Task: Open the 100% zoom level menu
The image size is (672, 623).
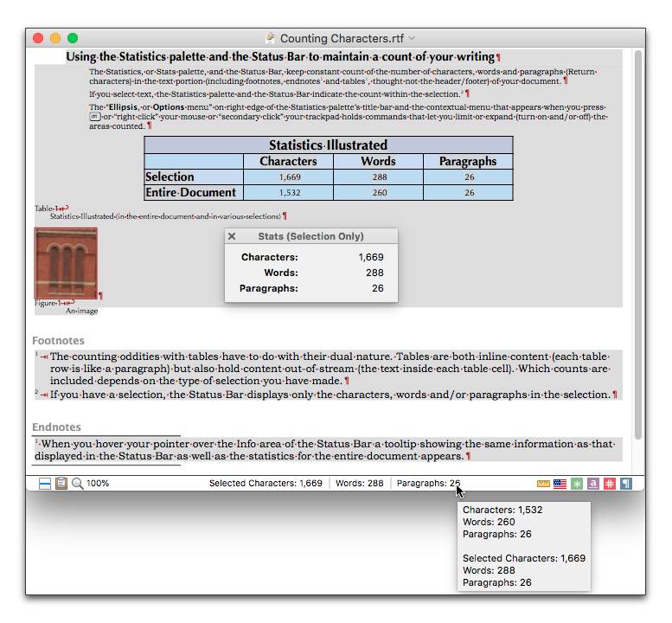Action: [98, 484]
